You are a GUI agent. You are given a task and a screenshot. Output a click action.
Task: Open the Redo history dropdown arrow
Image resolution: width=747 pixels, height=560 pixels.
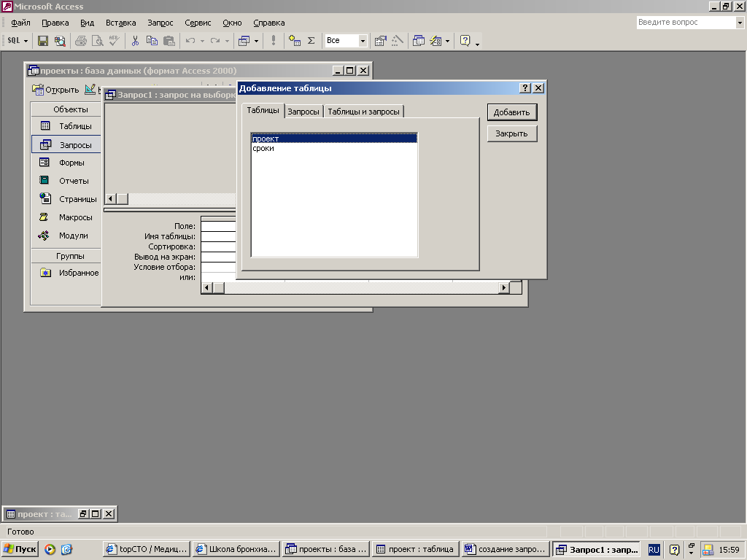pos(228,41)
